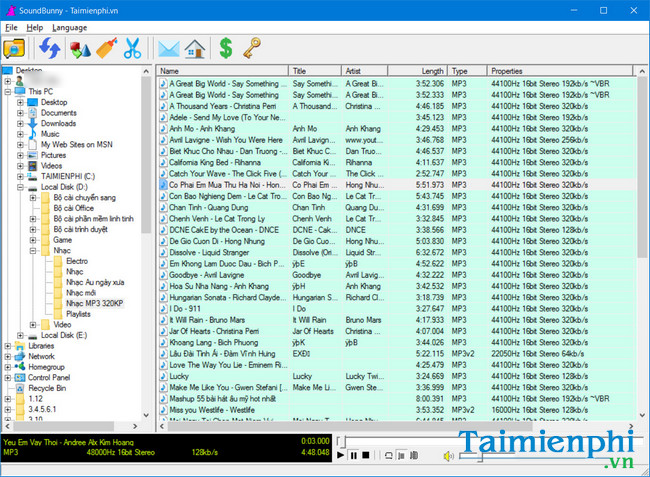The height and width of the screenshot is (477, 650).
Task: Mute sound via yellow speaker icon
Action: click(x=449, y=456)
